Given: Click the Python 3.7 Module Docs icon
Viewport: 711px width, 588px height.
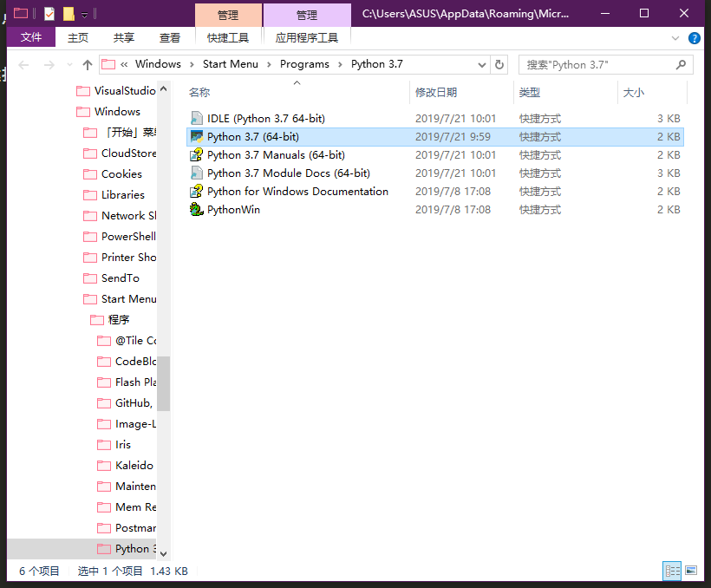Looking at the screenshot, I should coord(197,173).
